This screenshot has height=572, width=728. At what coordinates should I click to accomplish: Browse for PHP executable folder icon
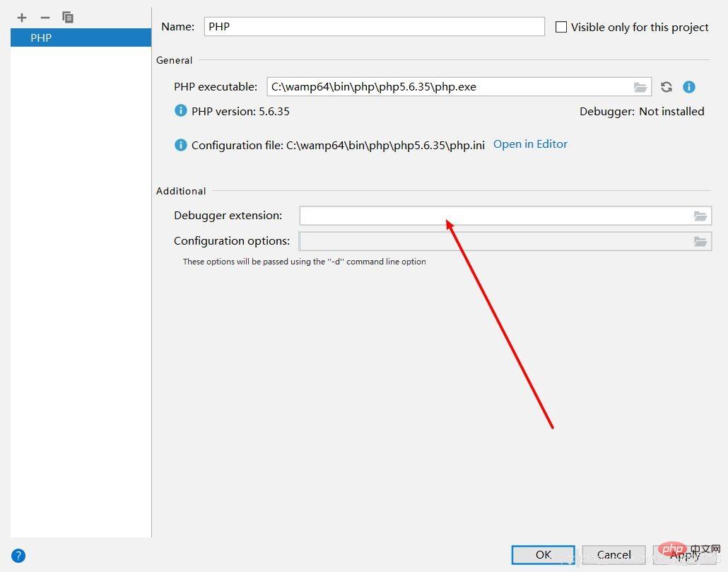pyautogui.click(x=640, y=87)
